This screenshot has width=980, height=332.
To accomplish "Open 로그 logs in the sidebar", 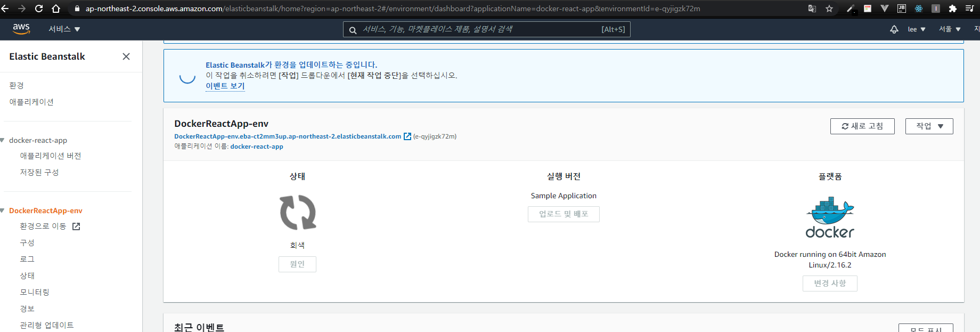I will click(27, 259).
